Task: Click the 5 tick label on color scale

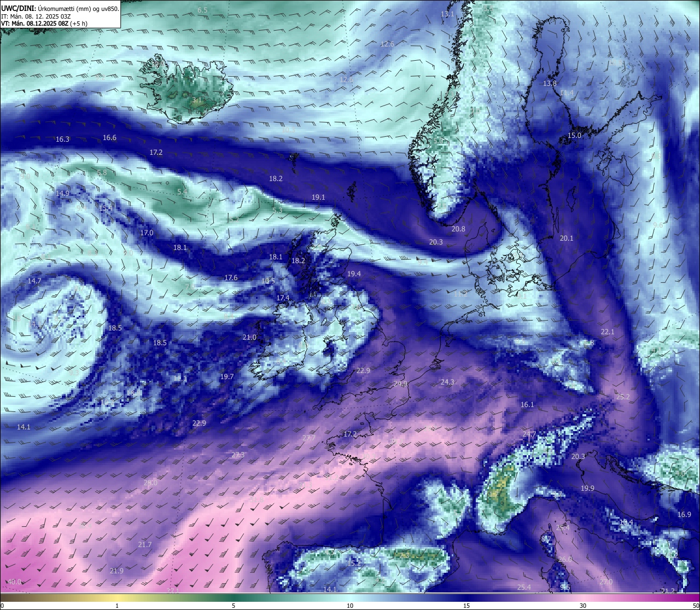Action: pyautogui.click(x=234, y=606)
